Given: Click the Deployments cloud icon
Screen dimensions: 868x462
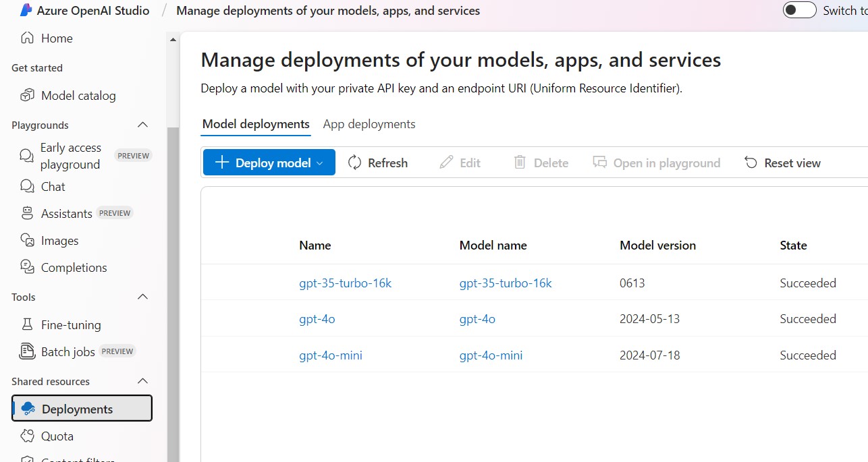Looking at the screenshot, I should [x=28, y=409].
